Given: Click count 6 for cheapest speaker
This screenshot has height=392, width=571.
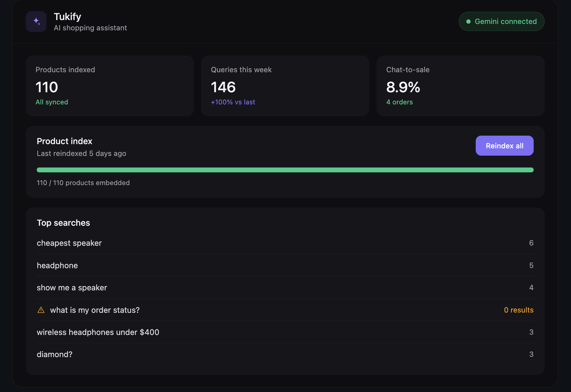Looking at the screenshot, I should pos(531,243).
